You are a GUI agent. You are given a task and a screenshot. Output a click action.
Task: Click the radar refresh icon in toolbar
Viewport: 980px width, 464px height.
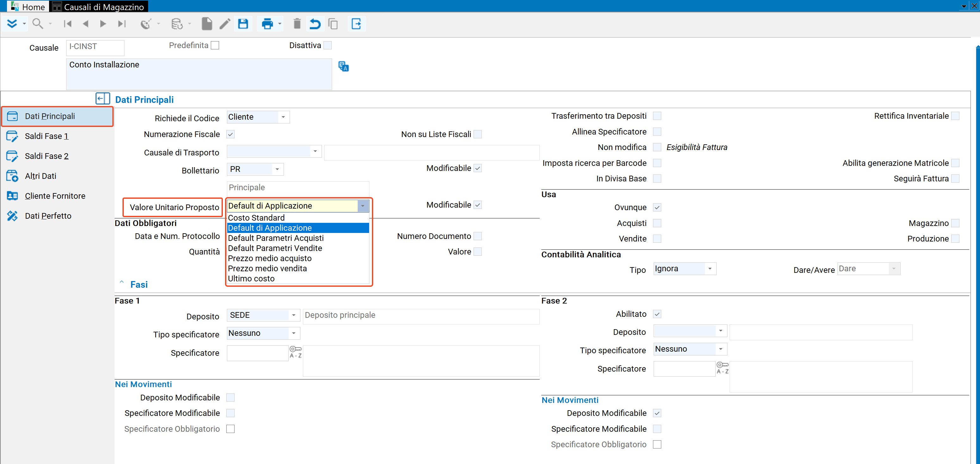click(x=146, y=24)
